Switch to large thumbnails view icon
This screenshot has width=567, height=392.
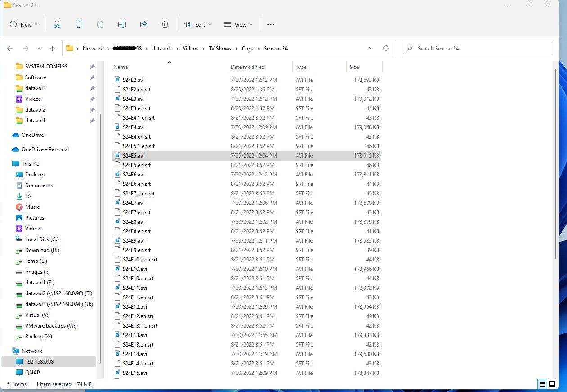click(552, 384)
